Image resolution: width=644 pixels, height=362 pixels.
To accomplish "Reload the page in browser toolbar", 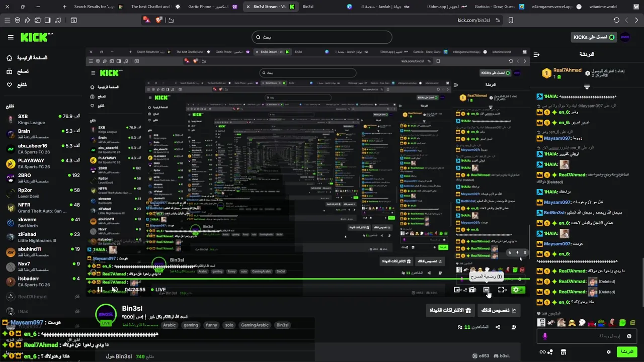I will 616,20.
